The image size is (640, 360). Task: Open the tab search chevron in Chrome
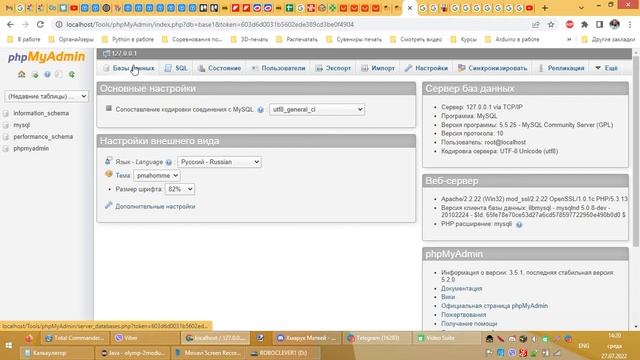click(x=581, y=8)
